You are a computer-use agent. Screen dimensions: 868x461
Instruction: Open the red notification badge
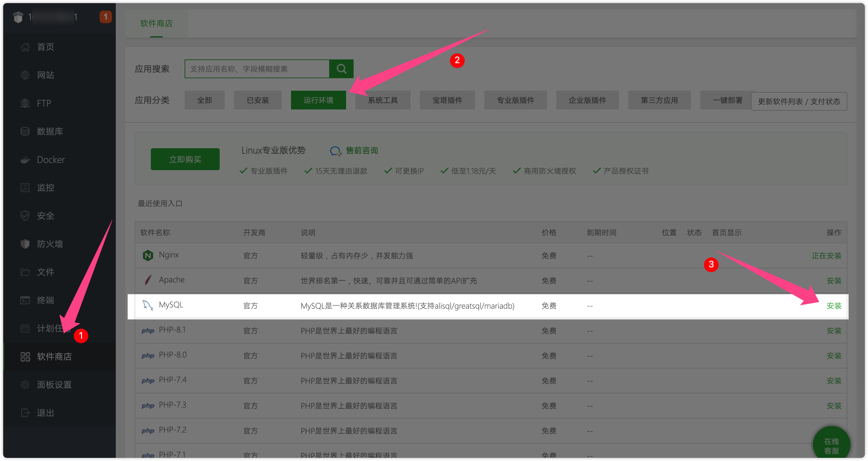105,17
